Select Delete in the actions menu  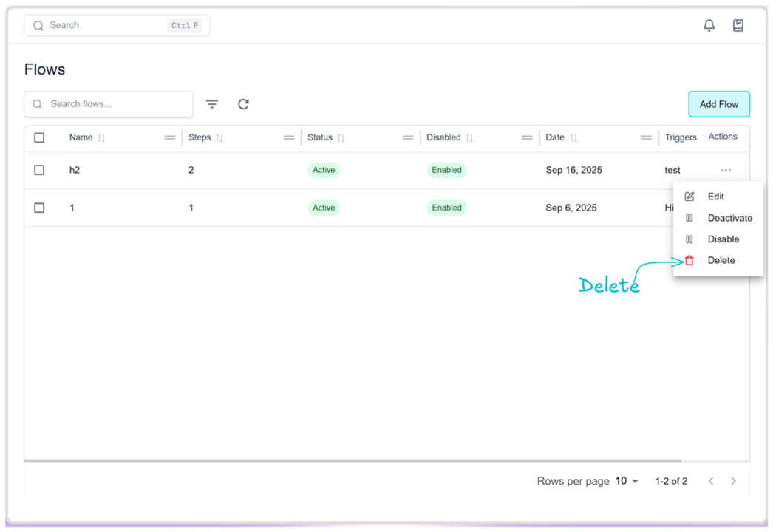721,260
